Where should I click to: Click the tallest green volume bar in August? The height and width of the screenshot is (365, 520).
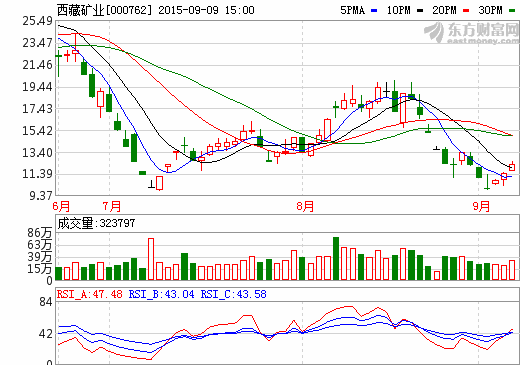click(336, 259)
